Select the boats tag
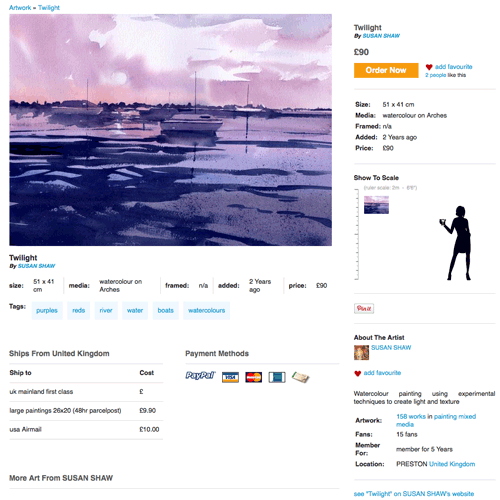This screenshot has width=500, height=500. tap(166, 310)
